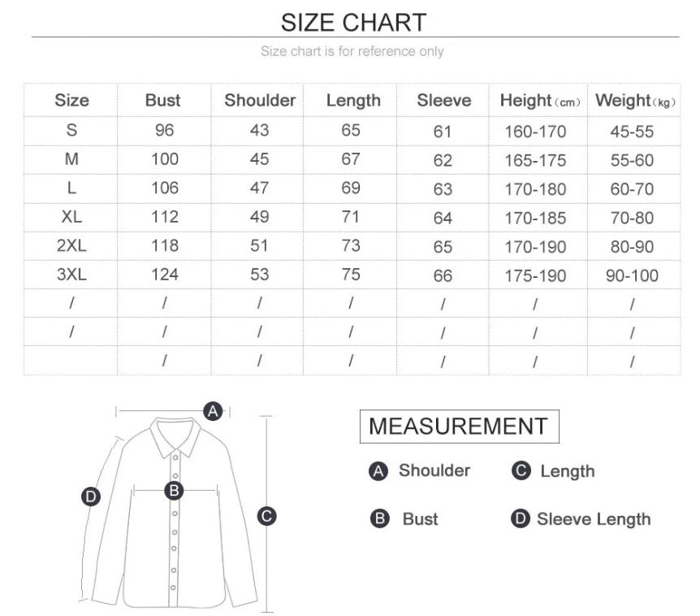Click the D marker beside the shirt sleeve
The width and height of the screenshot is (700, 616).
point(91,497)
